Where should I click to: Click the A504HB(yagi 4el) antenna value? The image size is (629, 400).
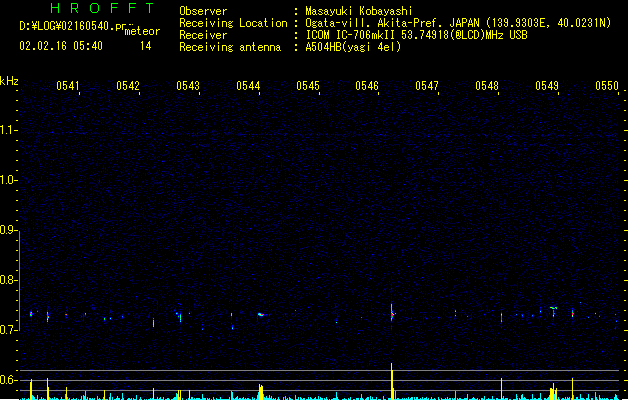point(353,47)
